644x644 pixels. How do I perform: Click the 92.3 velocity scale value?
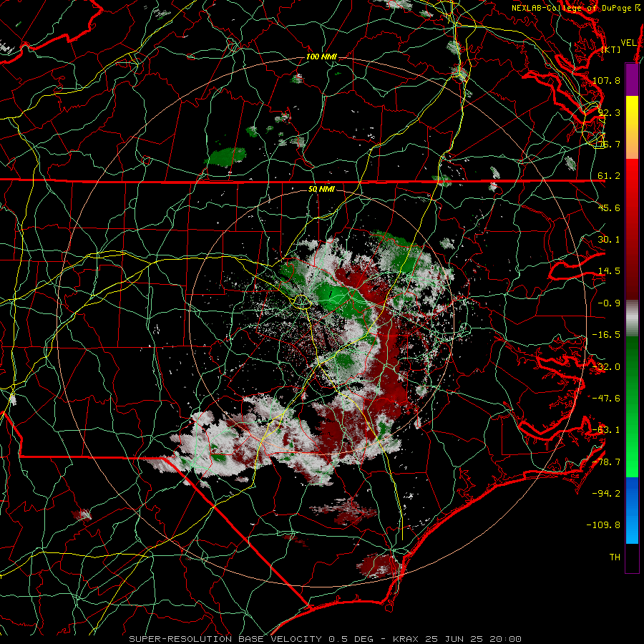tap(609, 112)
